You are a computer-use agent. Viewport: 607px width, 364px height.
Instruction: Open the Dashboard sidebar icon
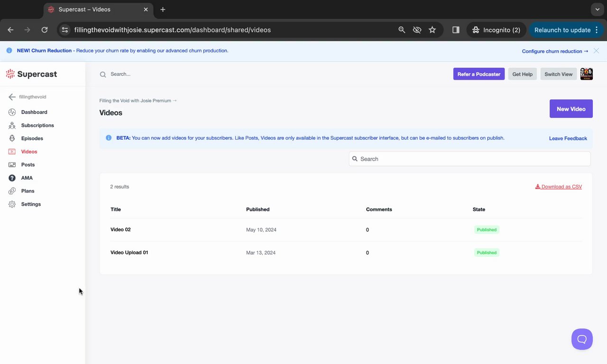12,112
